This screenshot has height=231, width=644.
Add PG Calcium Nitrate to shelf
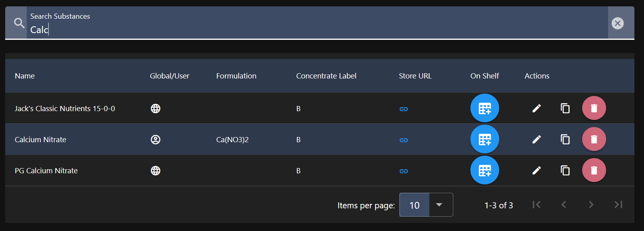[x=484, y=170]
